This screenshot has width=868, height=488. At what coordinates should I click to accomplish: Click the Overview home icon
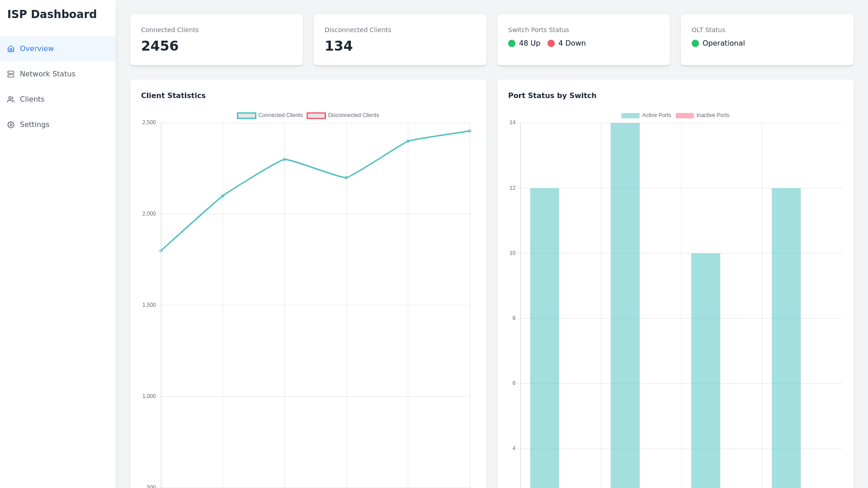pyautogui.click(x=11, y=49)
